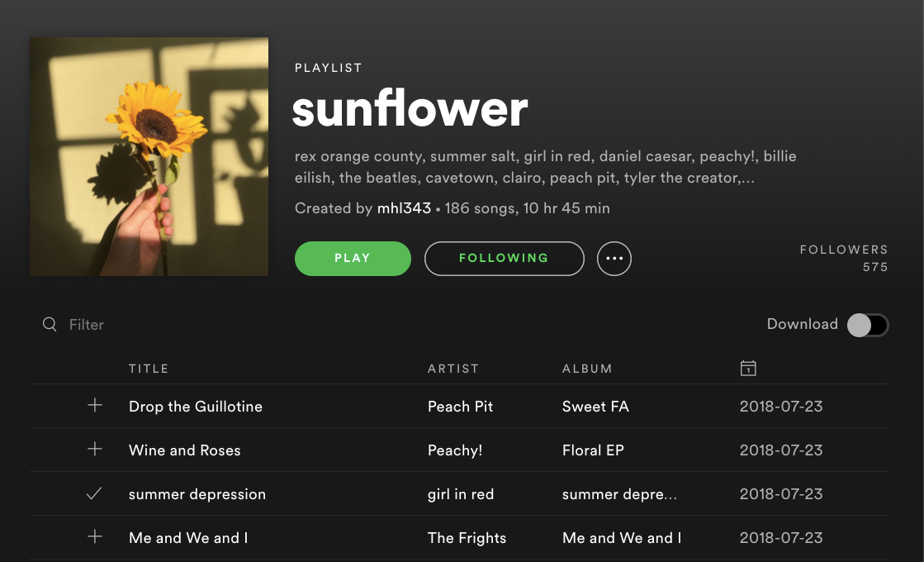Viewport: 924px width, 562px height.
Task: Open the more options ellipsis menu
Action: [x=614, y=258]
